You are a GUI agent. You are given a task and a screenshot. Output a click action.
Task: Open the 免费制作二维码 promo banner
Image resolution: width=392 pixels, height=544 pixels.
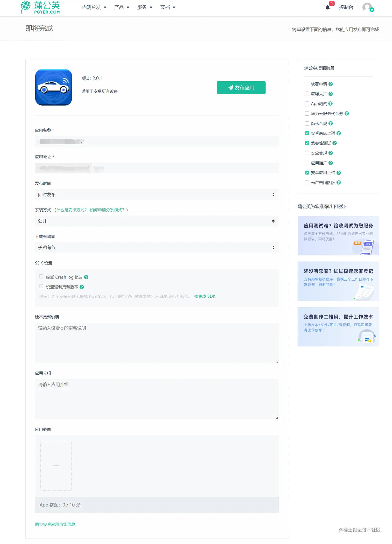338,327
